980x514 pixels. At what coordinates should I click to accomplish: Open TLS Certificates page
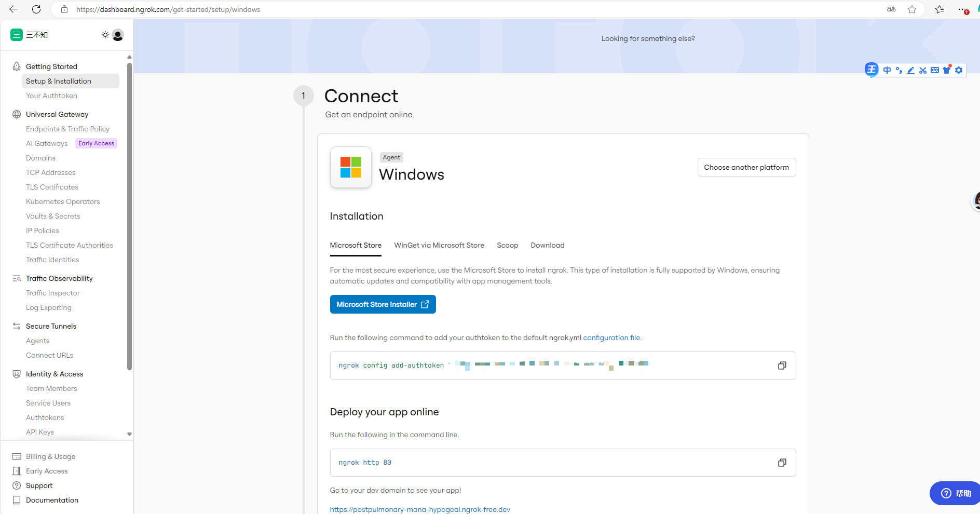click(x=52, y=187)
